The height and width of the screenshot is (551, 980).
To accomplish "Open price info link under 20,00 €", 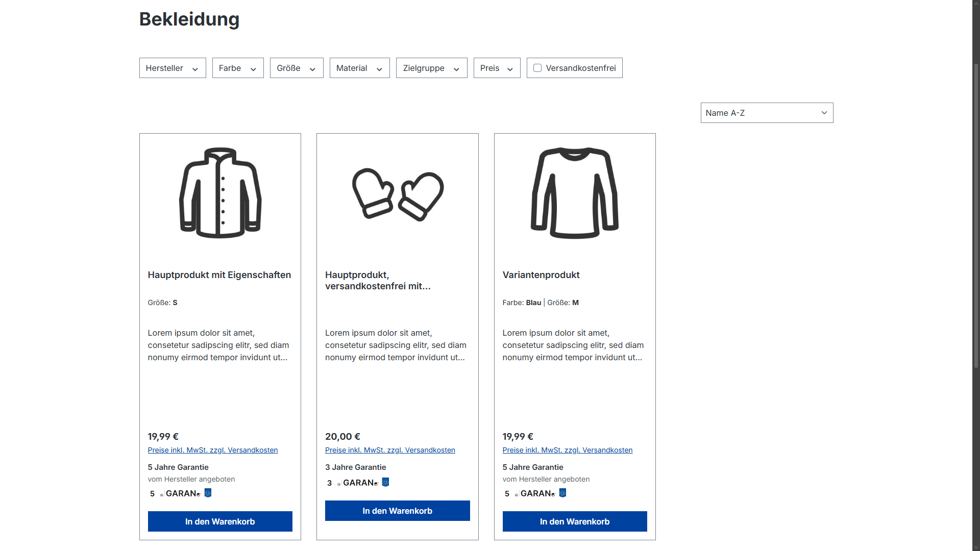I will tap(390, 450).
